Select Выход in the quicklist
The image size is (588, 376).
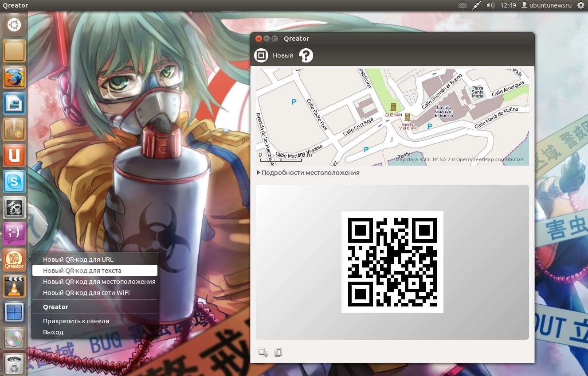95,332
